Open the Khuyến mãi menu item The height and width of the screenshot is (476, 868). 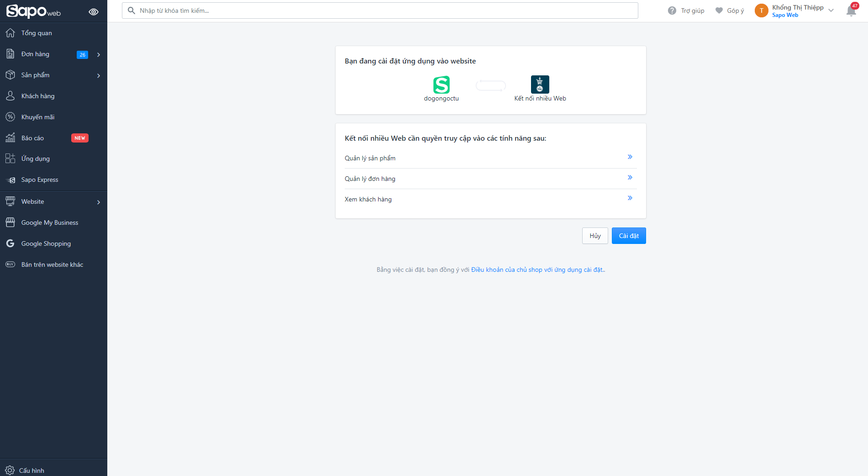(x=53, y=117)
